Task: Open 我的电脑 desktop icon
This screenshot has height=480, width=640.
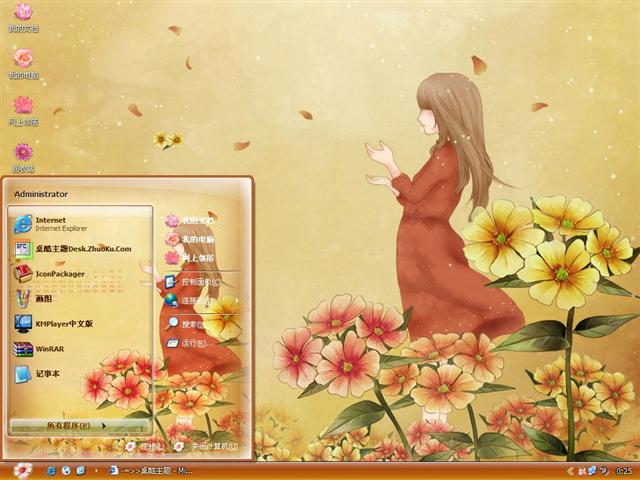Action: [x=23, y=60]
